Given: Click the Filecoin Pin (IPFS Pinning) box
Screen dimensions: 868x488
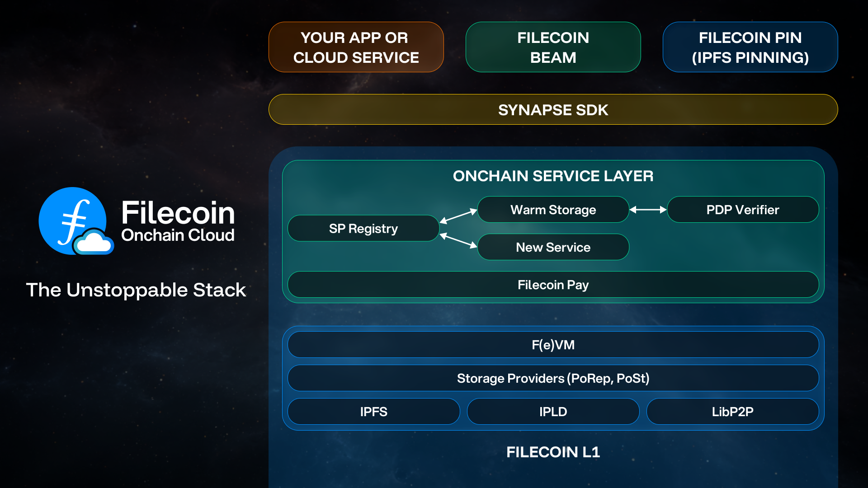Looking at the screenshot, I should point(750,47).
